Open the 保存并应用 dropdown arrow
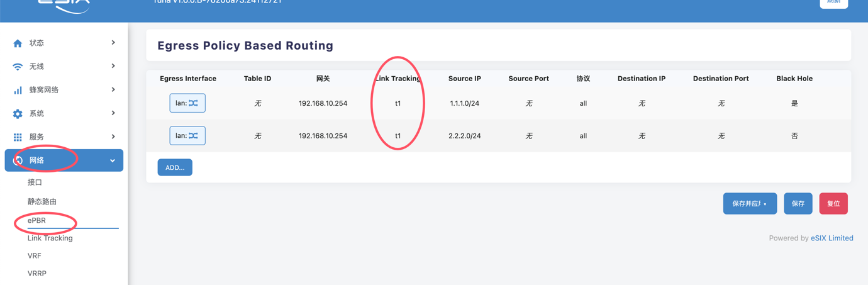This screenshot has height=285, width=868. point(765,204)
